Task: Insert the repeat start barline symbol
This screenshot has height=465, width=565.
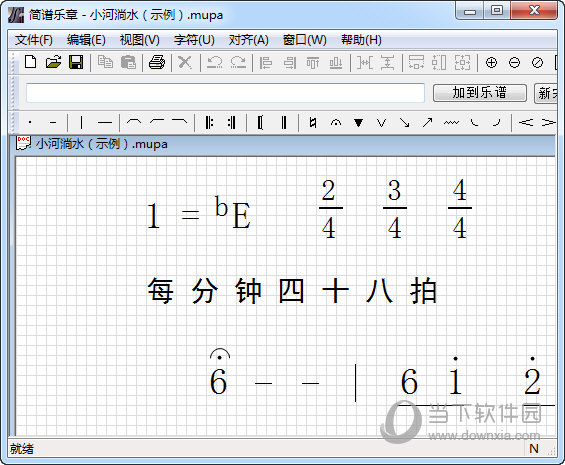Action: 209,123
